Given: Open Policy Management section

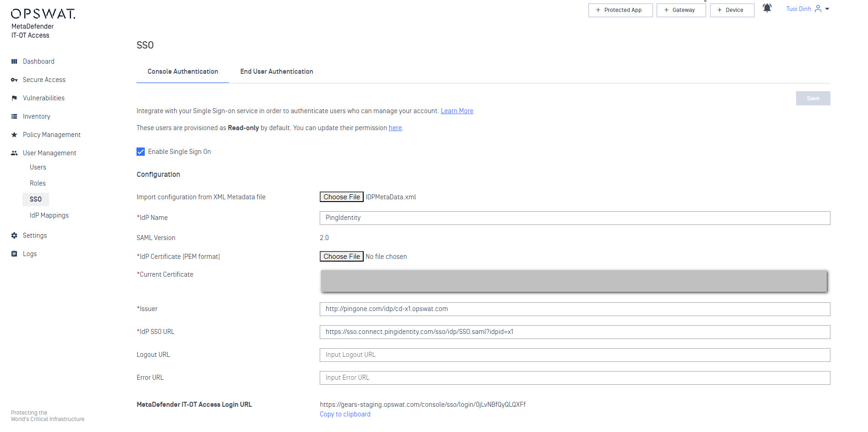Looking at the screenshot, I should coord(52,135).
